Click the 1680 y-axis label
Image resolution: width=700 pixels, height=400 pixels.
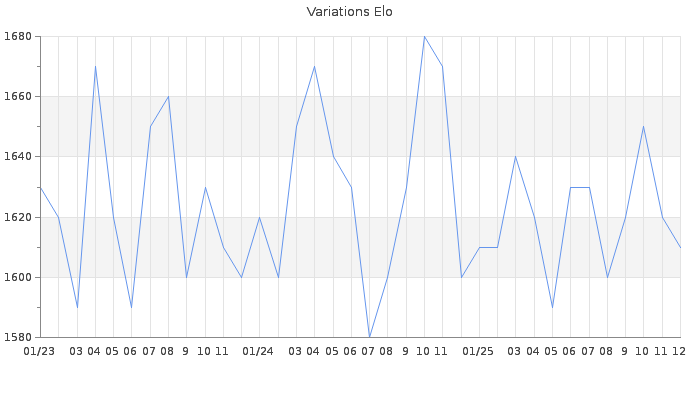click(19, 37)
